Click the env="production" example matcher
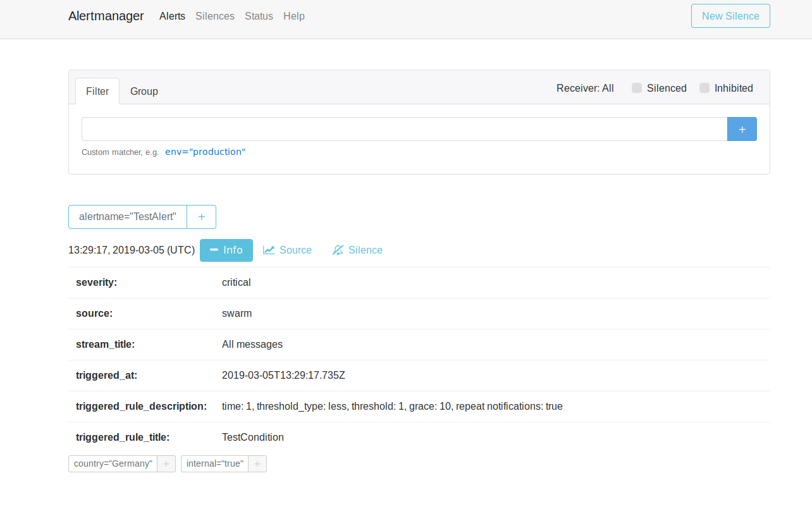This screenshot has height=509, width=812. pos(205,152)
